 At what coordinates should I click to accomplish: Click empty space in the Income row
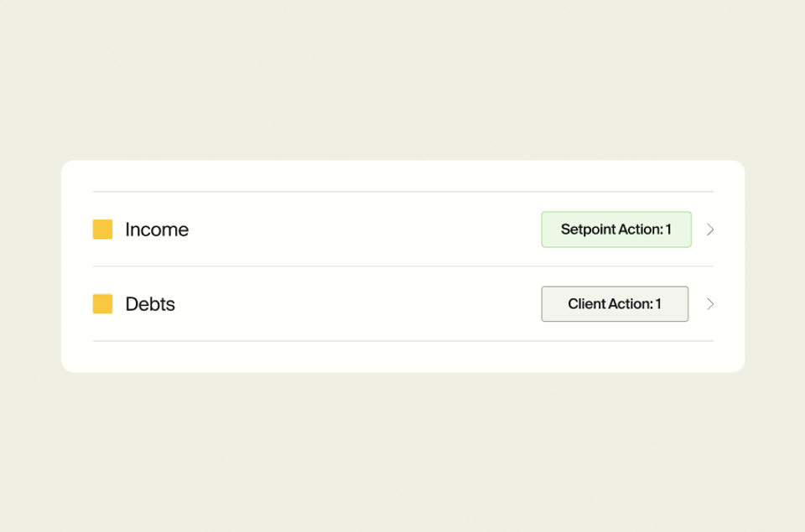tap(365, 230)
